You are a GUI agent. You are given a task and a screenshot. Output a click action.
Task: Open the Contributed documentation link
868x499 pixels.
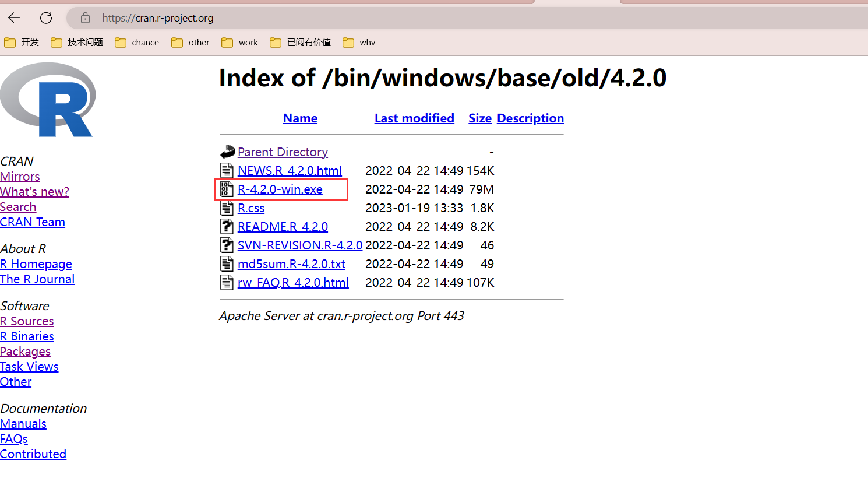pyautogui.click(x=33, y=454)
